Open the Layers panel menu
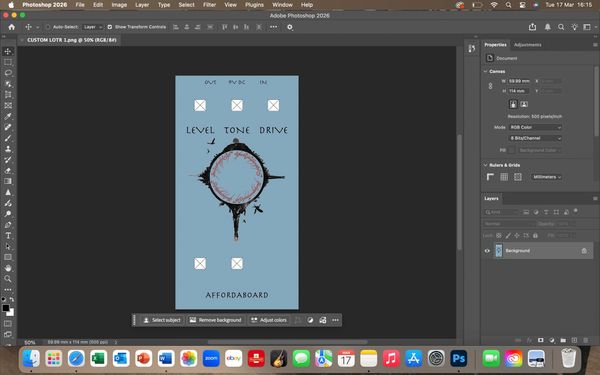This screenshot has height=375, width=600. [x=595, y=198]
